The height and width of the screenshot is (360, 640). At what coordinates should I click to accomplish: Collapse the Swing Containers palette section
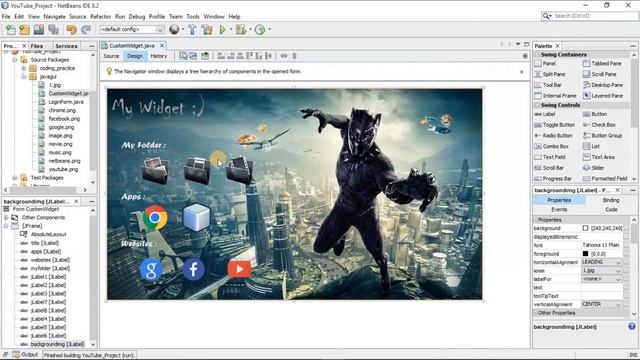click(x=538, y=54)
